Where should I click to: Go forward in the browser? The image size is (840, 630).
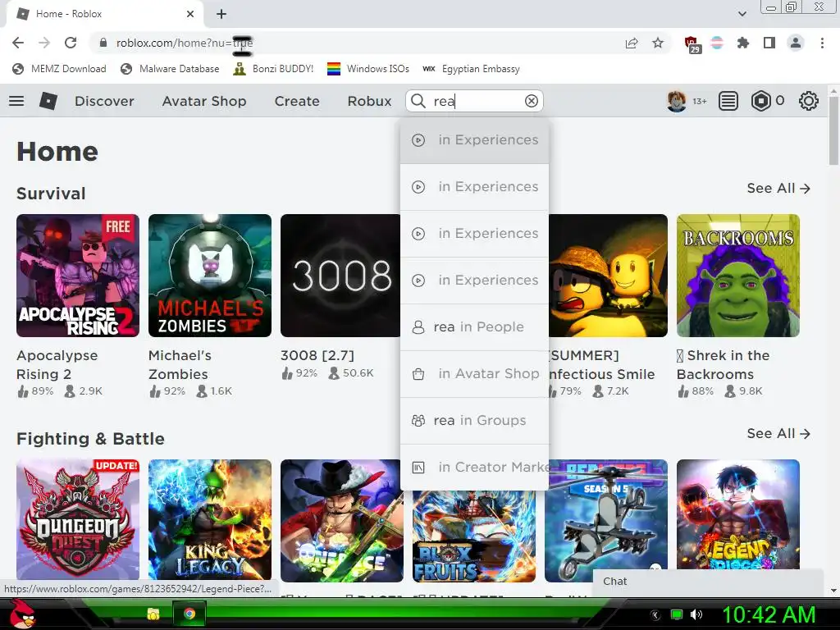click(44, 43)
